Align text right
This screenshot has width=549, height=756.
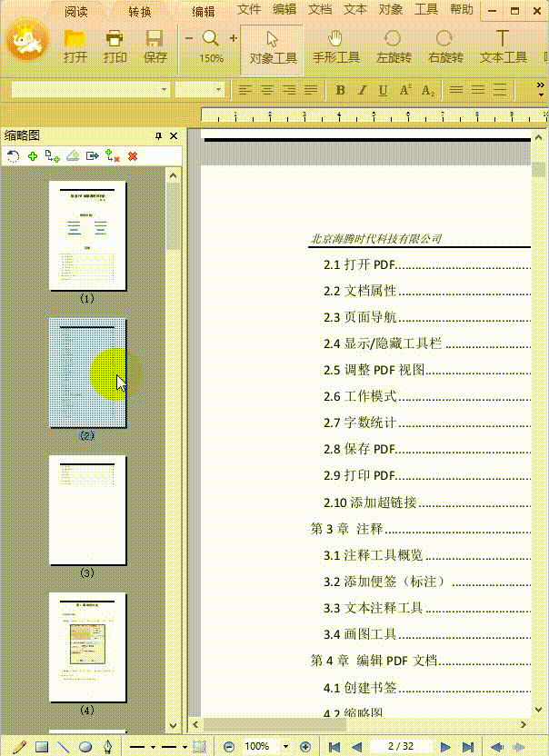(x=289, y=90)
